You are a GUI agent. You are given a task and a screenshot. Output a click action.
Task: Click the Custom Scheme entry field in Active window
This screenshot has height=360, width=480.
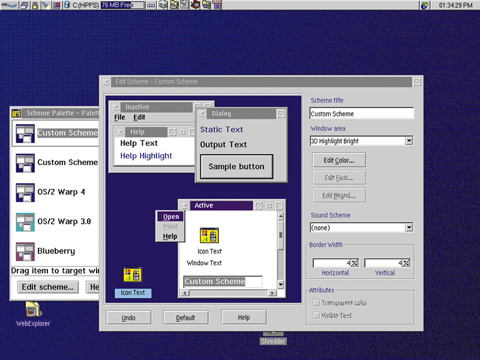coord(223,282)
